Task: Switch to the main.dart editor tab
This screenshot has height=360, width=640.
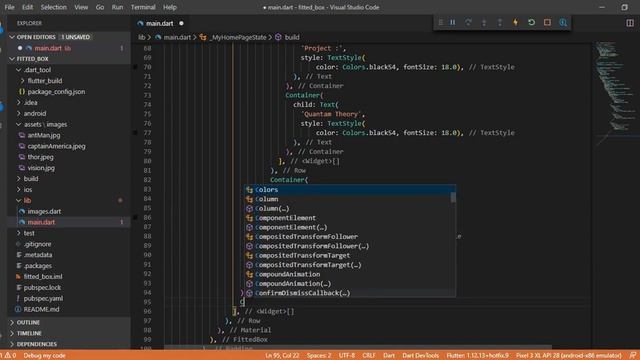Action: 160,24
